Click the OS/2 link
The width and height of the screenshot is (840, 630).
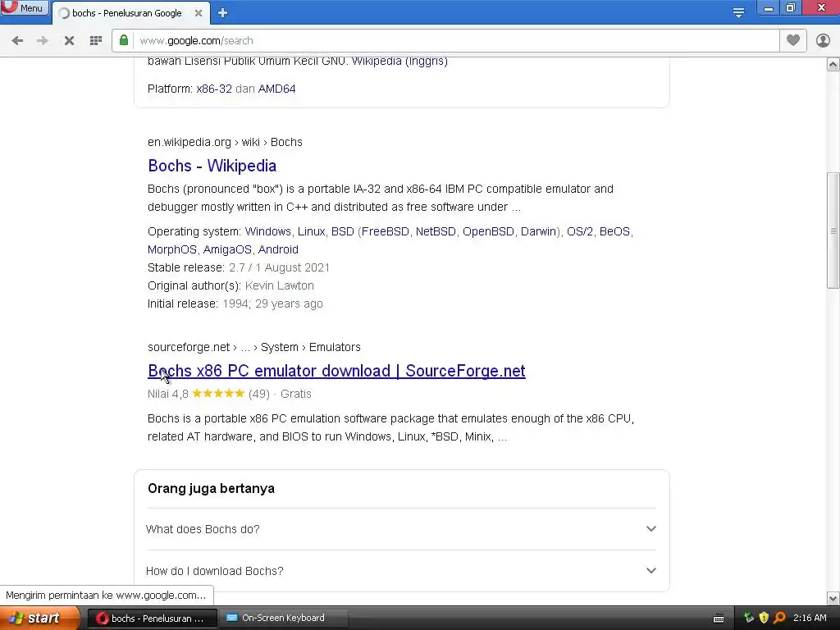coord(580,231)
